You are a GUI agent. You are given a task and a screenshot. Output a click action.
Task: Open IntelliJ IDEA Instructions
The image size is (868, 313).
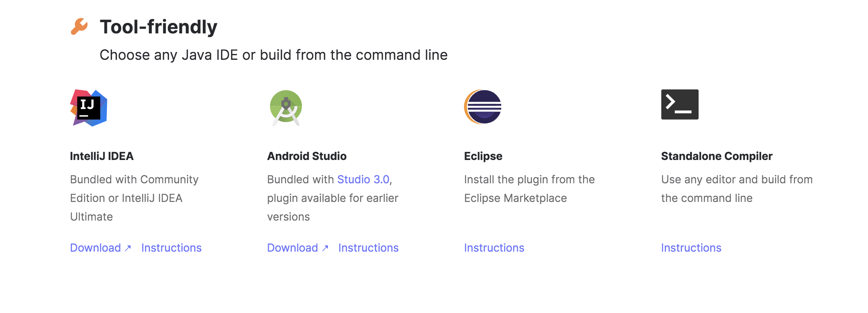[x=171, y=248]
